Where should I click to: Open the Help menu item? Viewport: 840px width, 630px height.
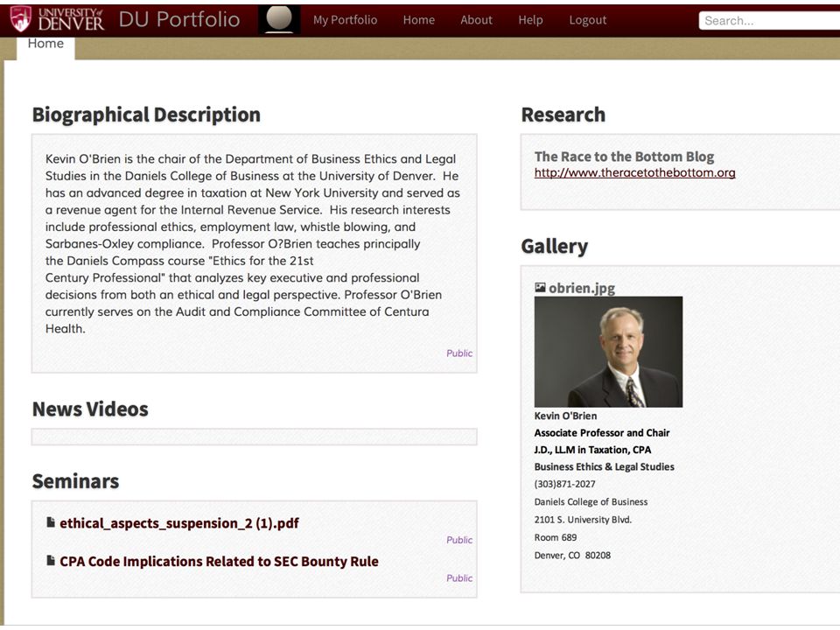(x=530, y=20)
